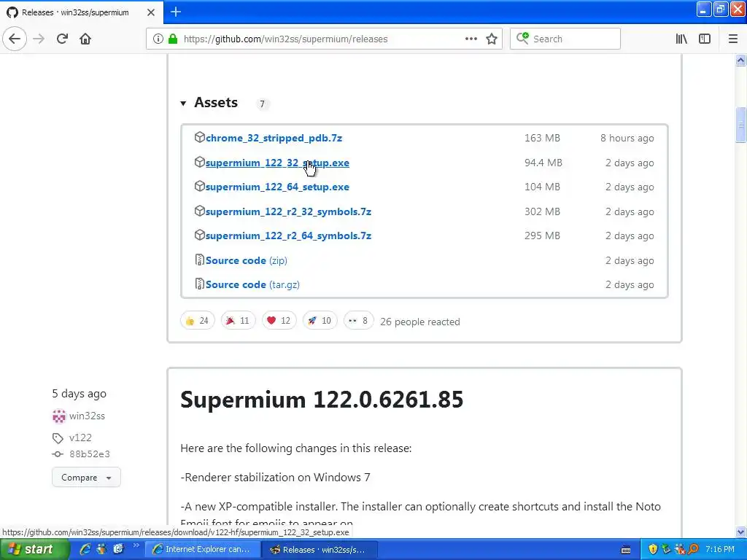Viewport: 747px width, 560px height.
Task: Toggle the rocket reaction with 10
Action: click(320, 321)
